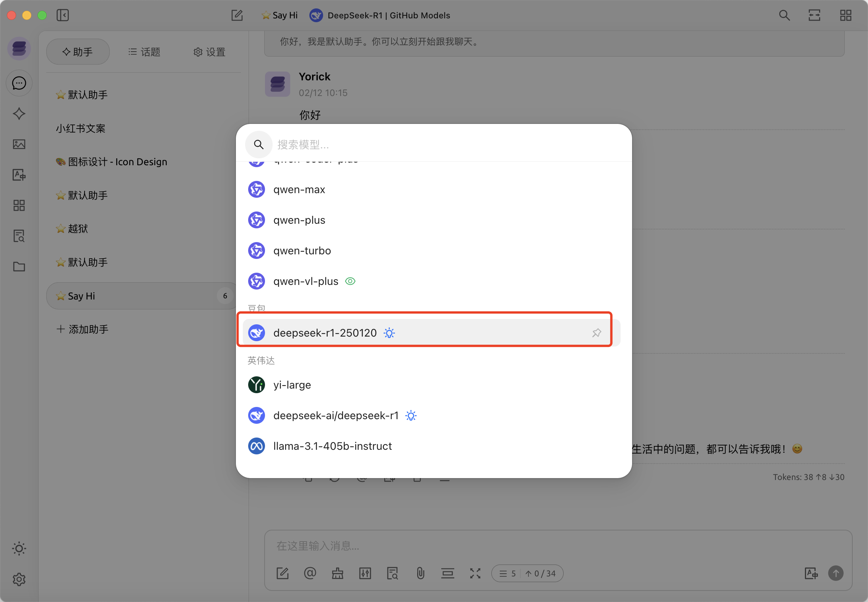The image size is (868, 602).
Task: Toggle the light/dark theme sun icon
Action: [x=19, y=548]
